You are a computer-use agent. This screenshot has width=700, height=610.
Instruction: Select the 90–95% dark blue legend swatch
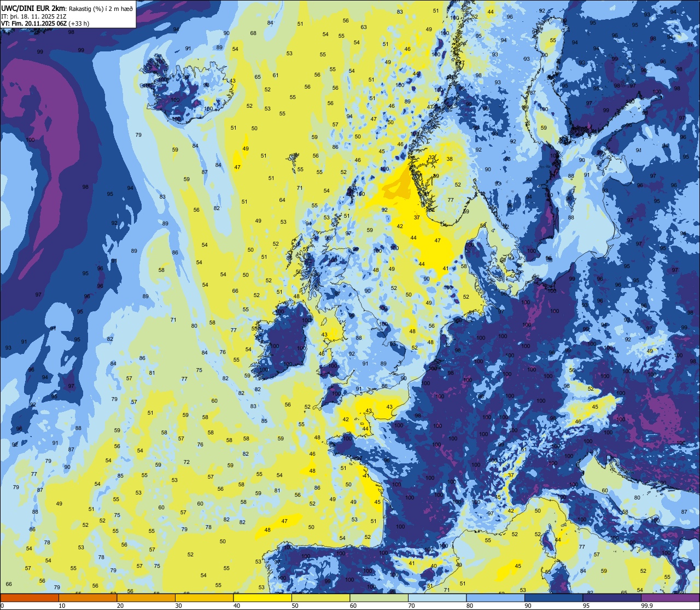click(553, 598)
